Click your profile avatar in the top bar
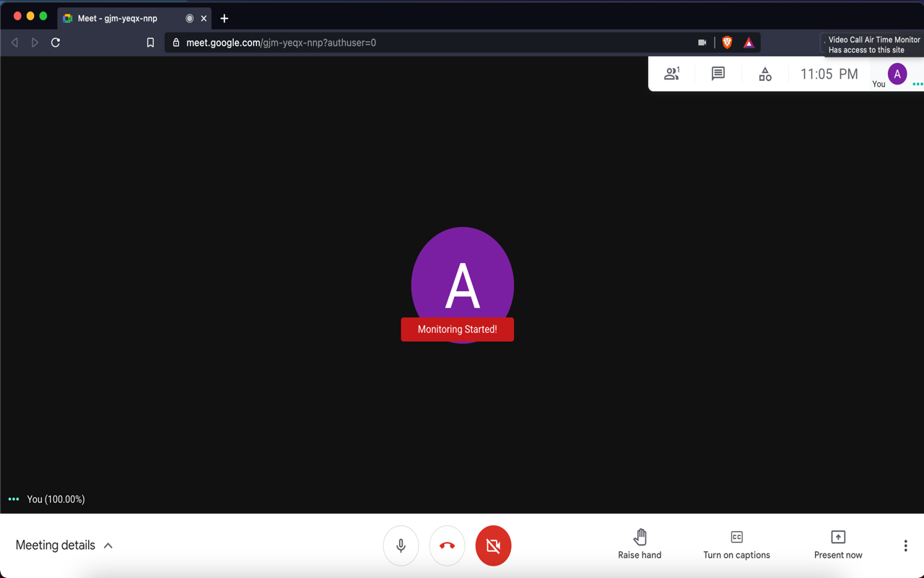924x578 pixels. pyautogui.click(x=896, y=73)
